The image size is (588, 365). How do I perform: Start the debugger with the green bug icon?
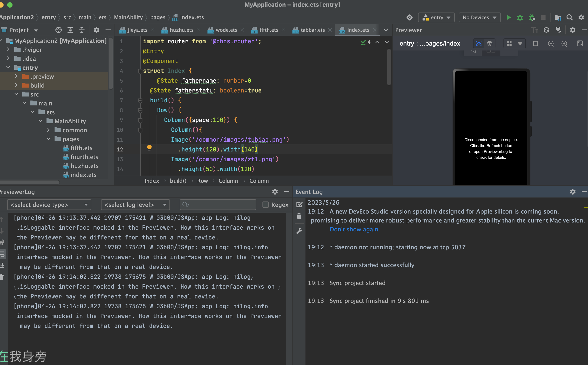click(x=520, y=17)
